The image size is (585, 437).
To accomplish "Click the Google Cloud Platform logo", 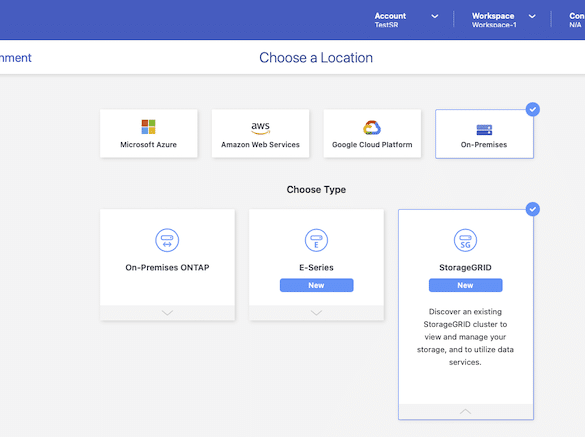I will coord(372,128).
